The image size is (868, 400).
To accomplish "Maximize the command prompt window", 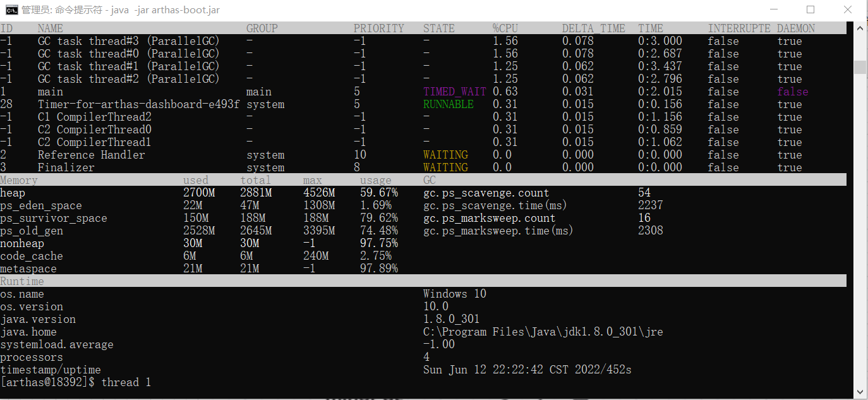I will [811, 9].
